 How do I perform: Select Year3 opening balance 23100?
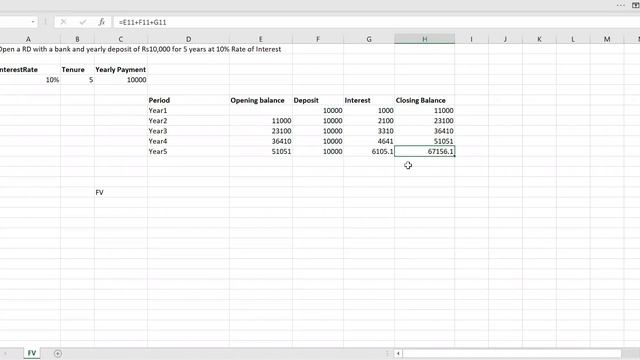[261, 131]
